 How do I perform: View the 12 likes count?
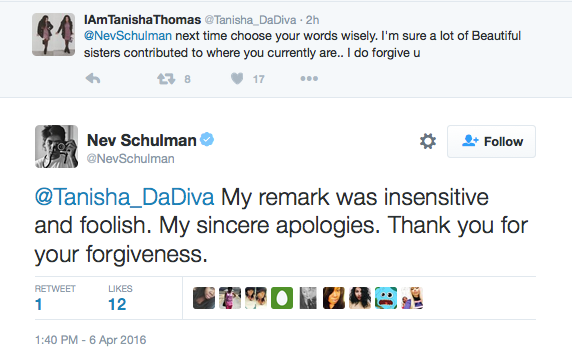coord(117,304)
